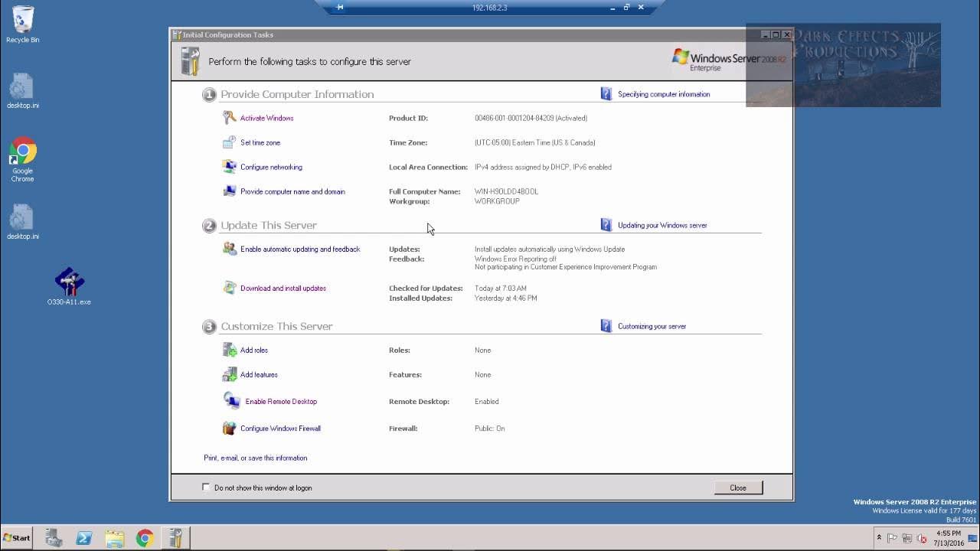Open the Add features link
Screen dimensions: 980x551
(259, 374)
